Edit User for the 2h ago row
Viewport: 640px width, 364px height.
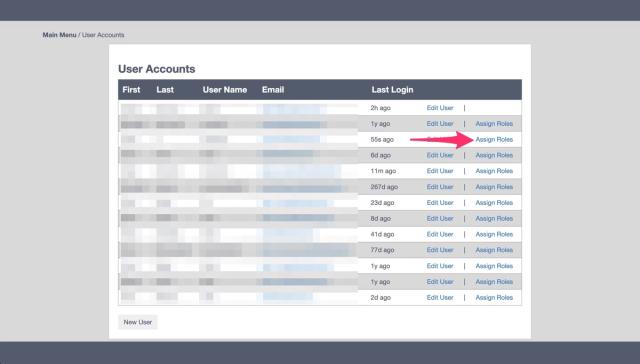tap(440, 108)
